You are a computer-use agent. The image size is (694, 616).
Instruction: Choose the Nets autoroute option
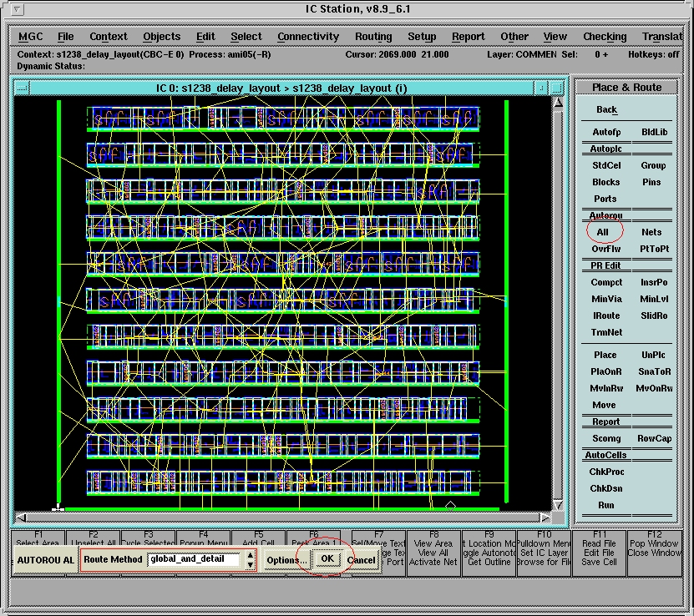(651, 232)
